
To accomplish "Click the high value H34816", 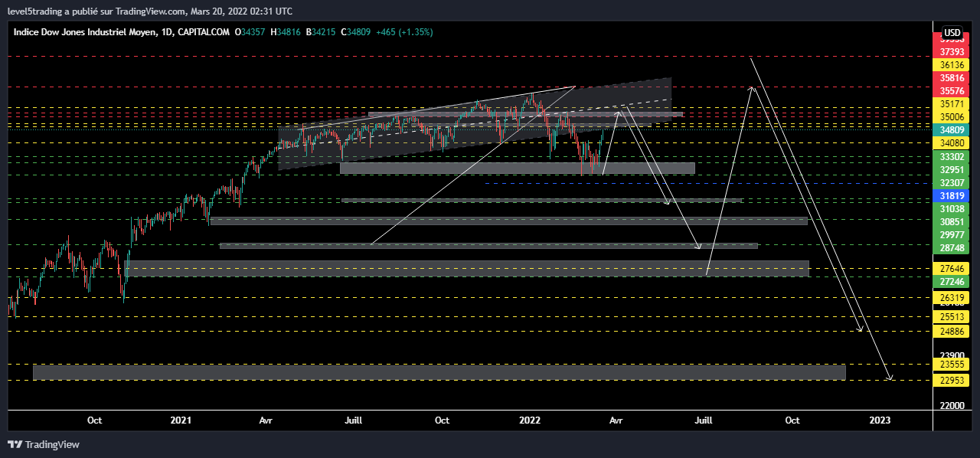I will pos(286,32).
